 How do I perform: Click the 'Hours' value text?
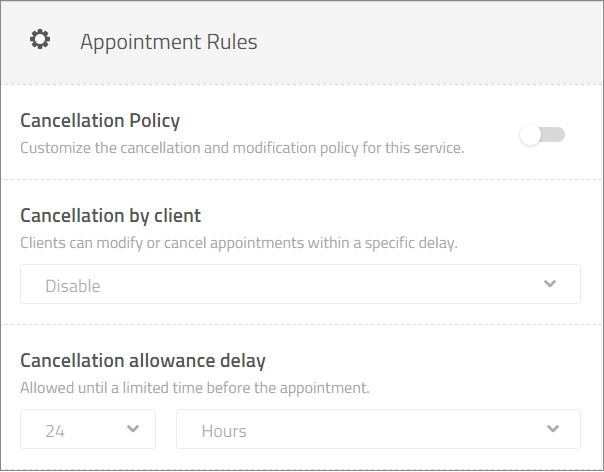click(224, 431)
